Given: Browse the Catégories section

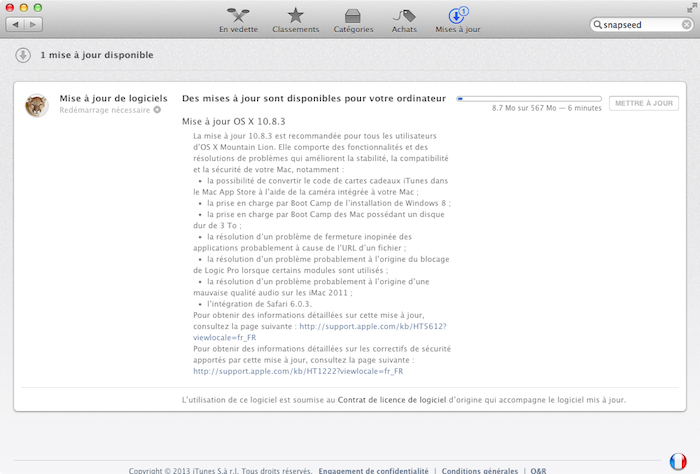Looking at the screenshot, I should point(353,19).
